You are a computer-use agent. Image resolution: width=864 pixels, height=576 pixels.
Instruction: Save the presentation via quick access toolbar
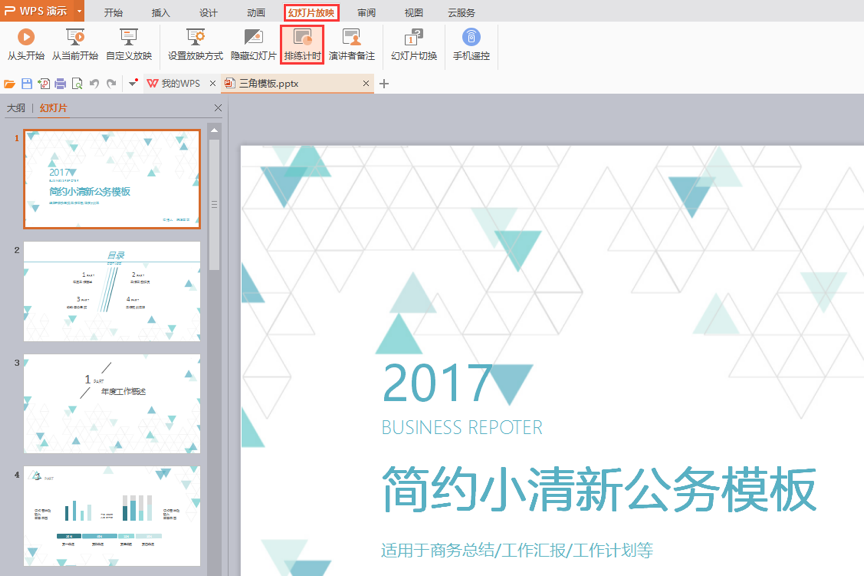[x=26, y=83]
